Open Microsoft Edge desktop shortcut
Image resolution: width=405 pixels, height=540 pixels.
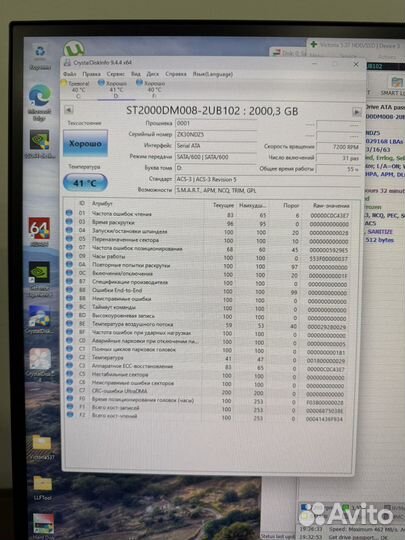[x=40, y=95]
